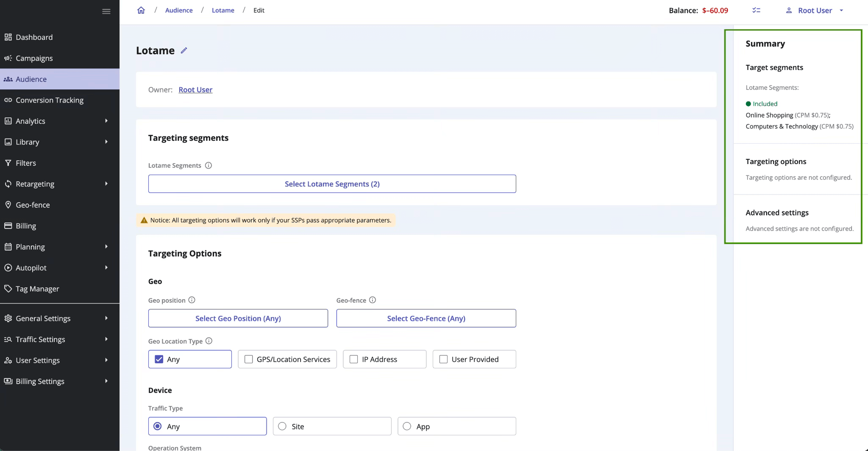
Task: Enable the GPS/Location Services checkbox
Action: [248, 359]
